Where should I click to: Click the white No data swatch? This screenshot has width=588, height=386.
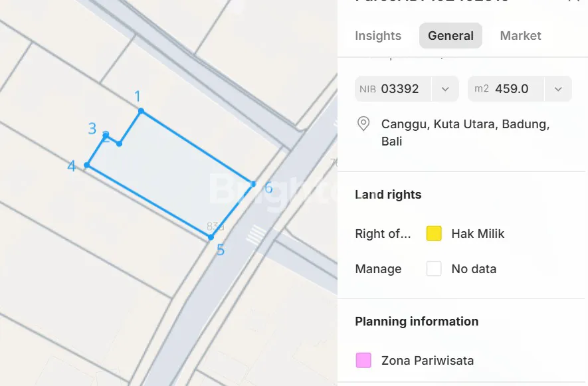click(x=434, y=269)
